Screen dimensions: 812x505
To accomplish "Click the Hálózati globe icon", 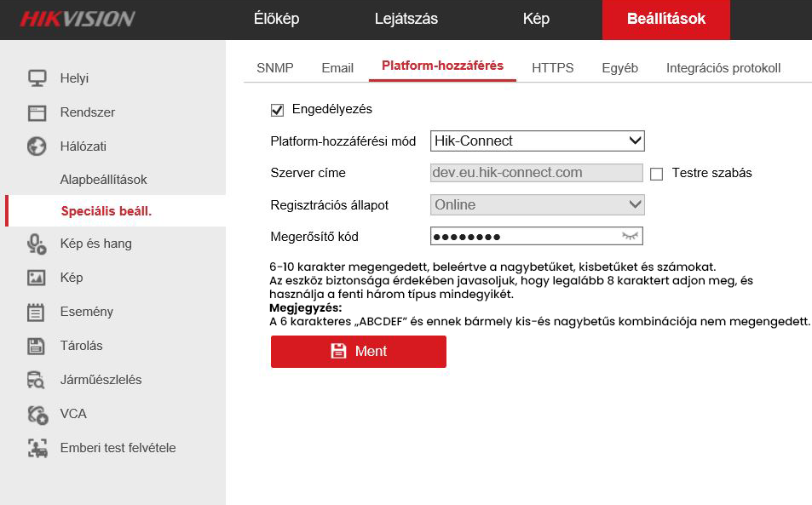I will (x=37, y=146).
